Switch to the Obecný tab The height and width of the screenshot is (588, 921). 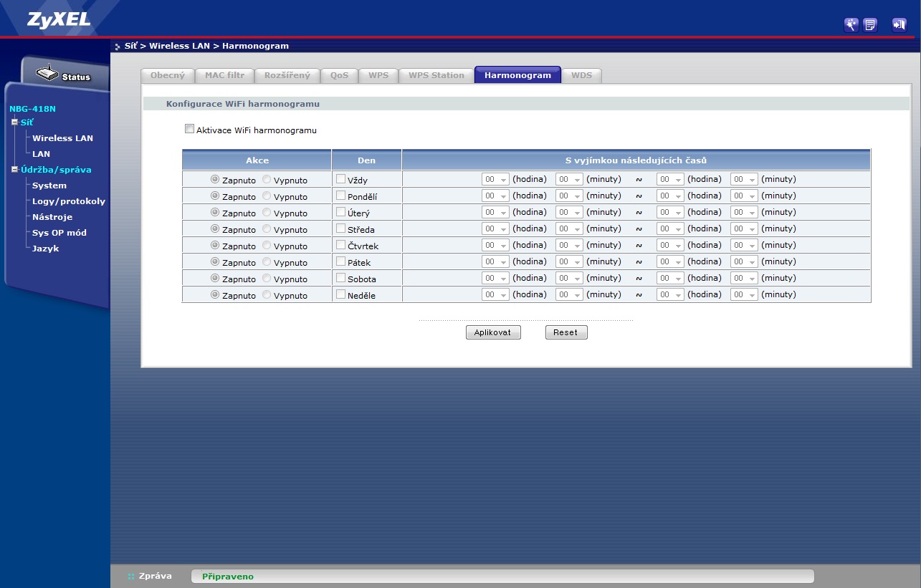click(167, 75)
